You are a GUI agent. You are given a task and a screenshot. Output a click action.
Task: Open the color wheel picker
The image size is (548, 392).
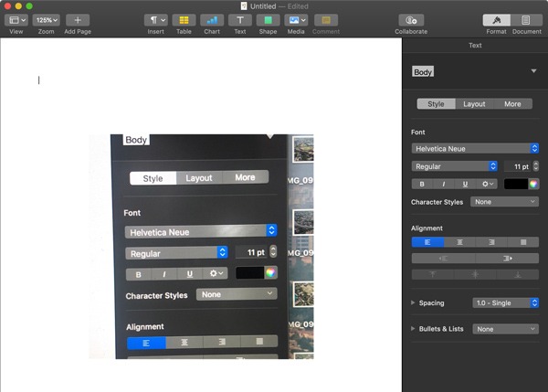533,184
